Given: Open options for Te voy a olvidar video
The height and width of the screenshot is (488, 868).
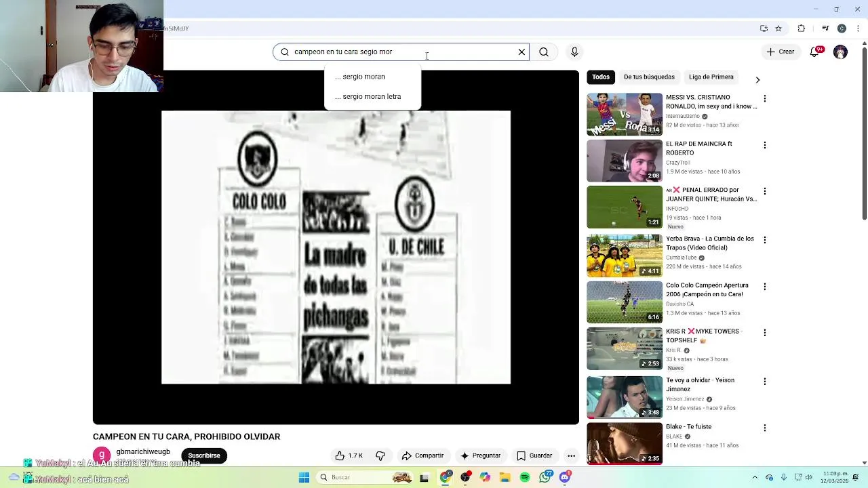Looking at the screenshot, I should point(765,382).
